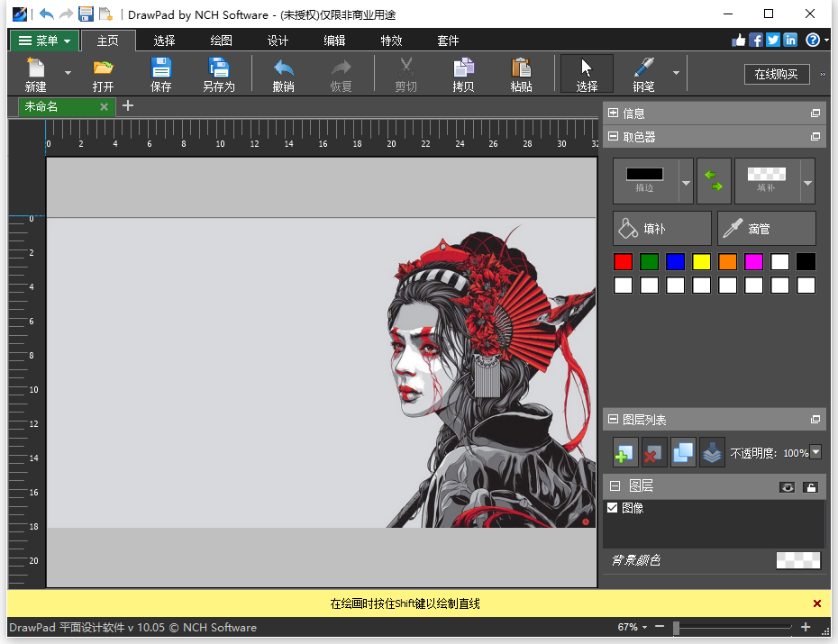Expand the toolbar overflow chevron

click(x=823, y=74)
